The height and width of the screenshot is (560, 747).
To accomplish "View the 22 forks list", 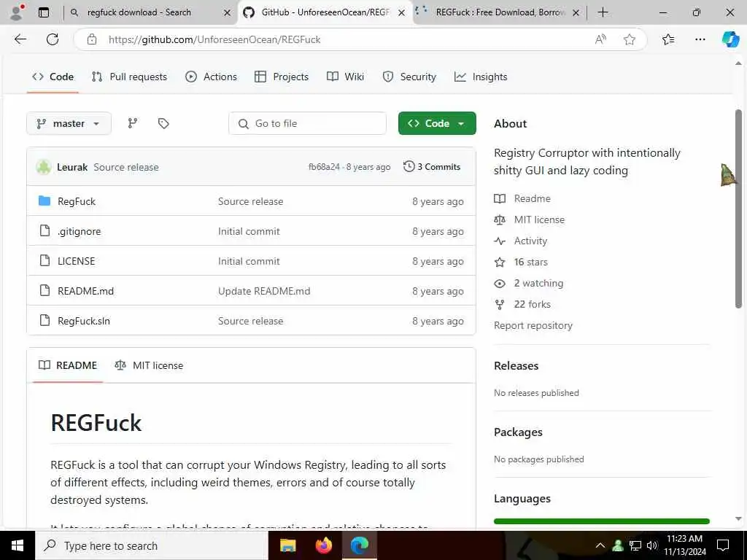I will (x=522, y=304).
